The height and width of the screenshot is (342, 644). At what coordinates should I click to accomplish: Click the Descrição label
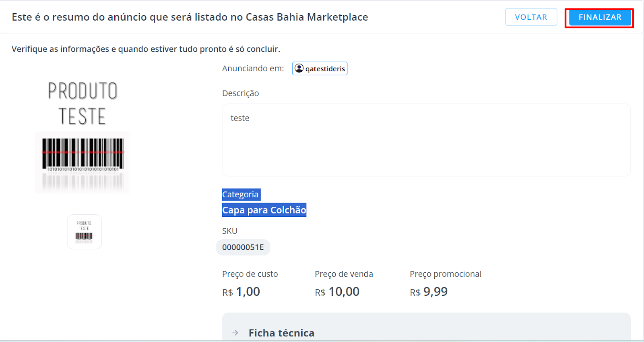pyautogui.click(x=240, y=93)
